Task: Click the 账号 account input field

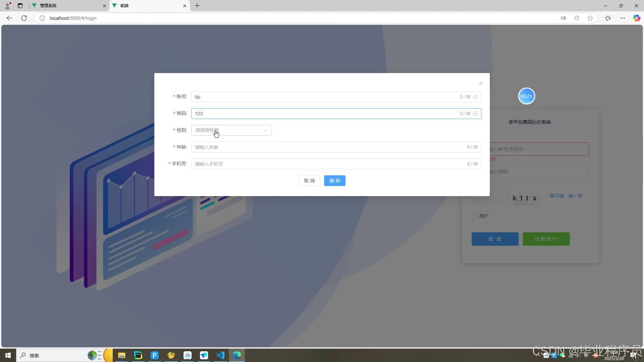Action: click(325, 97)
